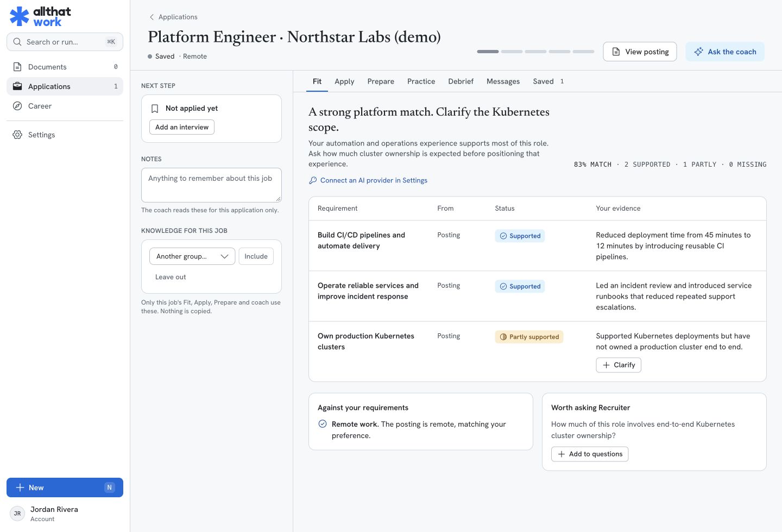Click the Settings gear icon
782x532 pixels.
[17, 135]
